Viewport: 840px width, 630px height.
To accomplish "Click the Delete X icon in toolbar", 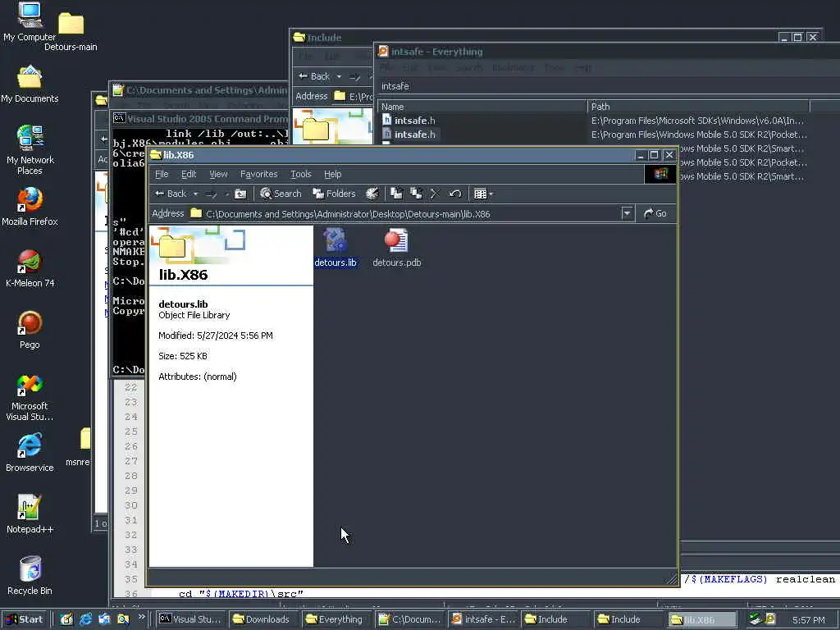I will [435, 194].
